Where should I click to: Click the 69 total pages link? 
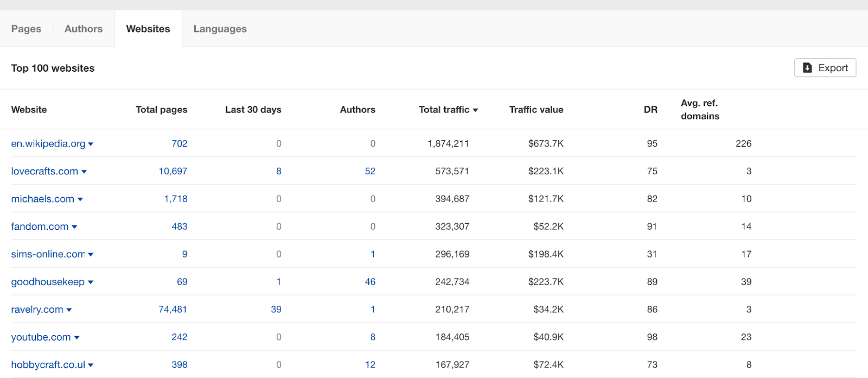tap(182, 282)
